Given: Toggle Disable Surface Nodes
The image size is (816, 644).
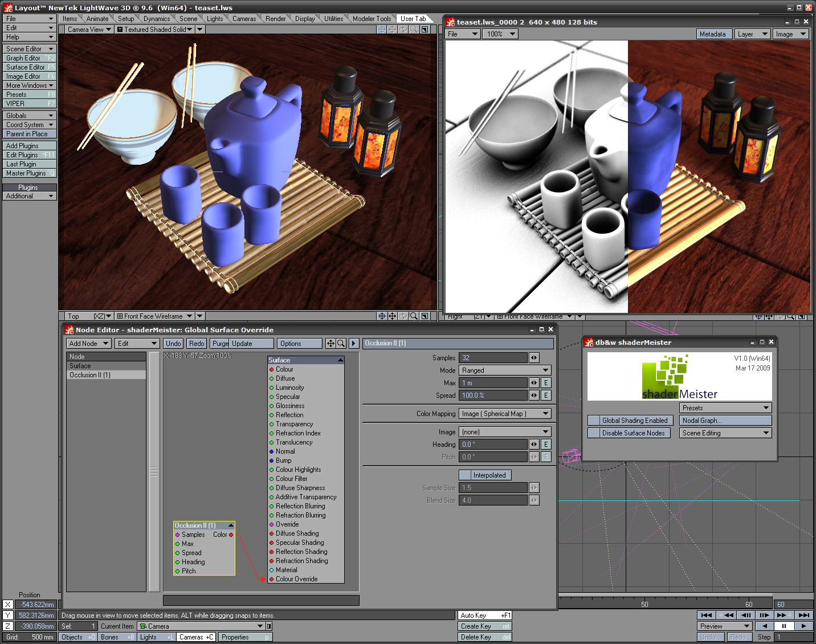Looking at the screenshot, I should 630,433.
